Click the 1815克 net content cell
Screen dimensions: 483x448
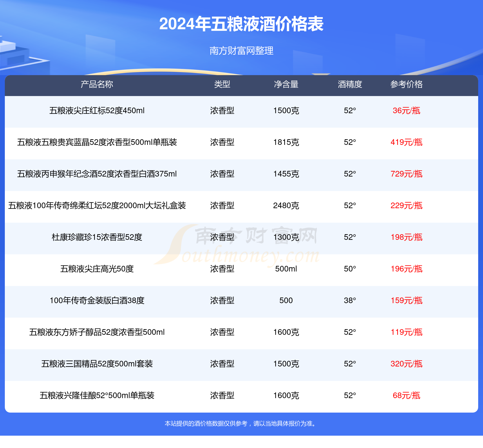point(286,142)
